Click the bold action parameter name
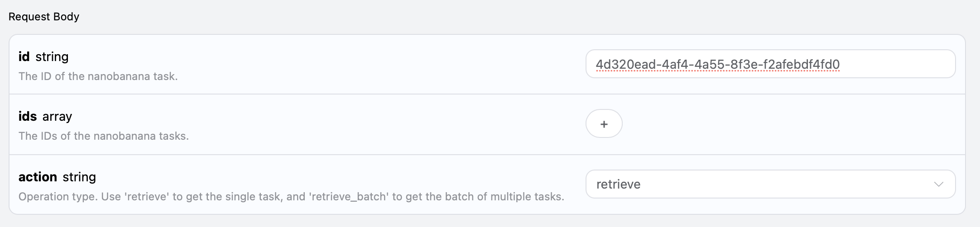The image size is (980, 227). click(38, 177)
